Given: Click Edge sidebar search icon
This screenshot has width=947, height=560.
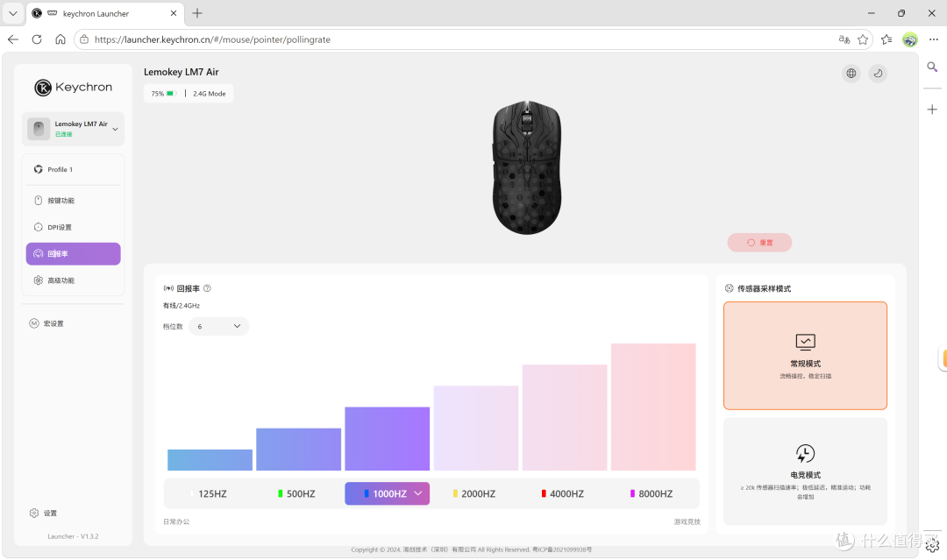Looking at the screenshot, I should click(932, 67).
